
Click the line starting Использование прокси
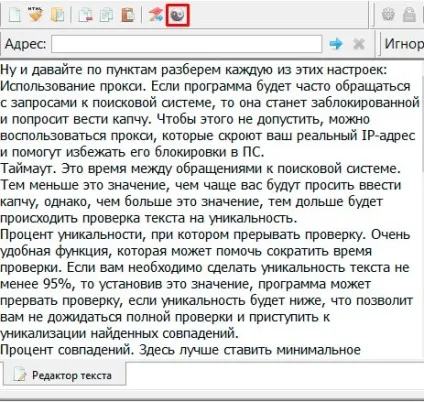point(205,86)
